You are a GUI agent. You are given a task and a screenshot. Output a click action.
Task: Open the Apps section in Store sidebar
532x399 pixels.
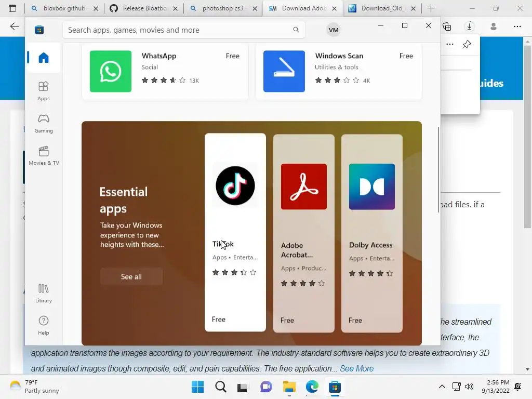click(44, 91)
